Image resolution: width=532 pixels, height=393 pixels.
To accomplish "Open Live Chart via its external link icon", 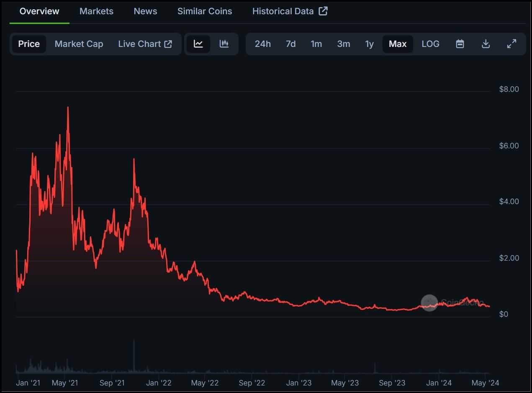I will [168, 44].
